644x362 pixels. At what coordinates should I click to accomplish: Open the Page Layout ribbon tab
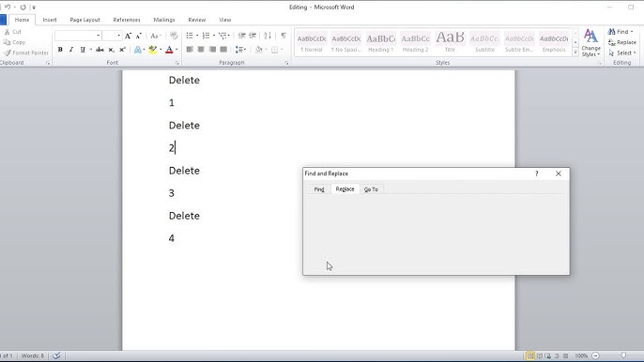click(84, 20)
